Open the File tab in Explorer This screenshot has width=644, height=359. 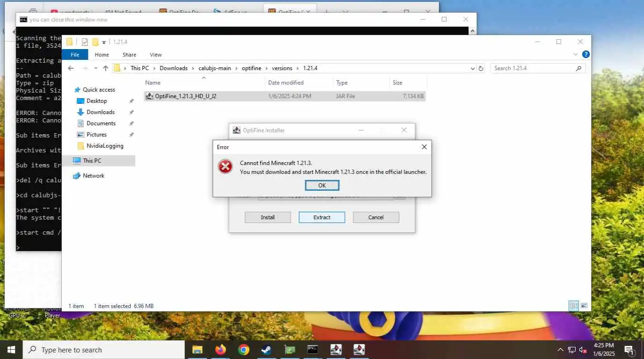click(x=75, y=55)
